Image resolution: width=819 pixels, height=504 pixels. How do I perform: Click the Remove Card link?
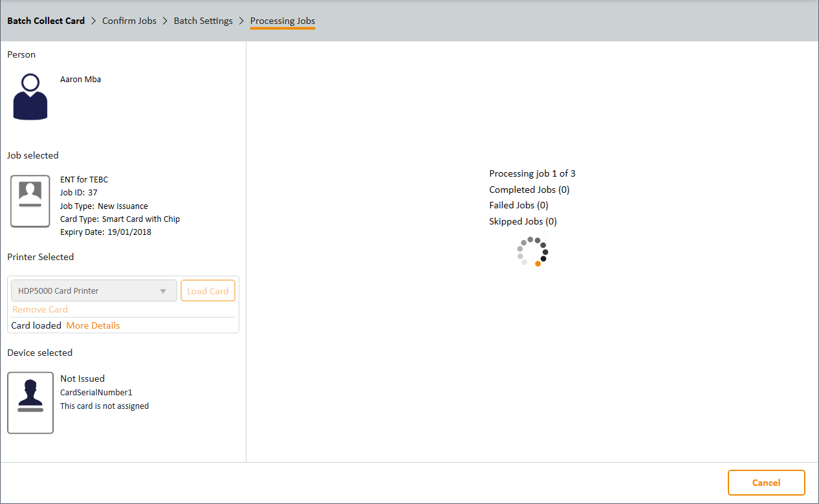pyautogui.click(x=40, y=309)
